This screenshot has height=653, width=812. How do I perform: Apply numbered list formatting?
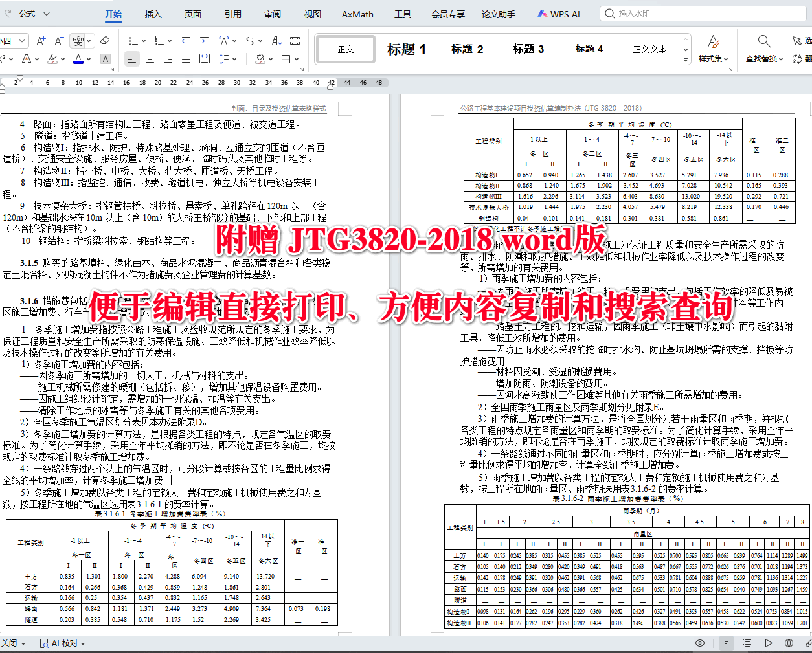coord(159,41)
